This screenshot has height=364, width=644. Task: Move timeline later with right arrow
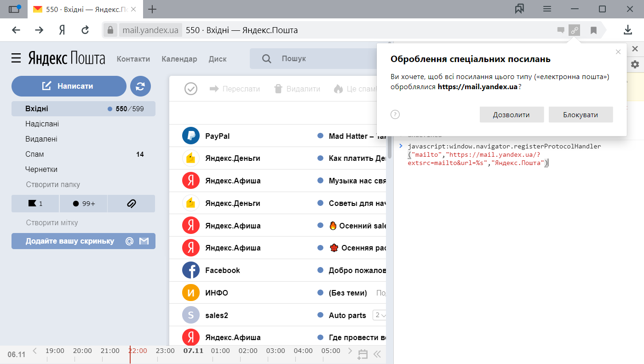(351, 351)
